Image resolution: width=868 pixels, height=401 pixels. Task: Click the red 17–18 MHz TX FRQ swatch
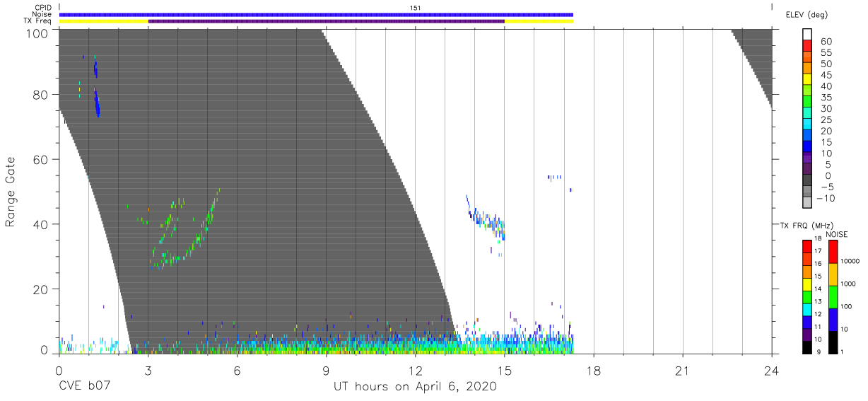(807, 245)
